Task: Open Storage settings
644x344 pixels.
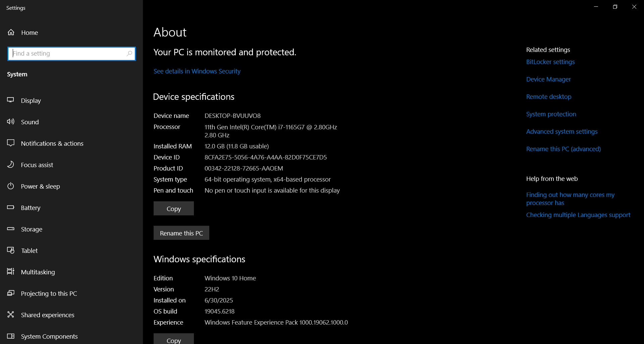Action: tap(71, 229)
